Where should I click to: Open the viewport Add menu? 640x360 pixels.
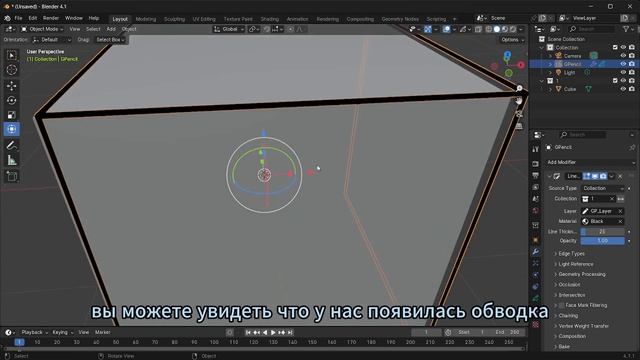tap(111, 29)
